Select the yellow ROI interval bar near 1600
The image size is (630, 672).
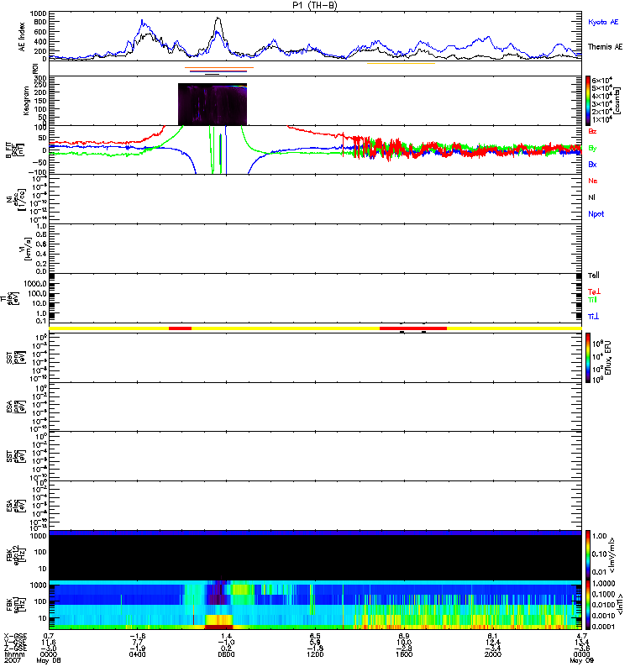(x=401, y=64)
